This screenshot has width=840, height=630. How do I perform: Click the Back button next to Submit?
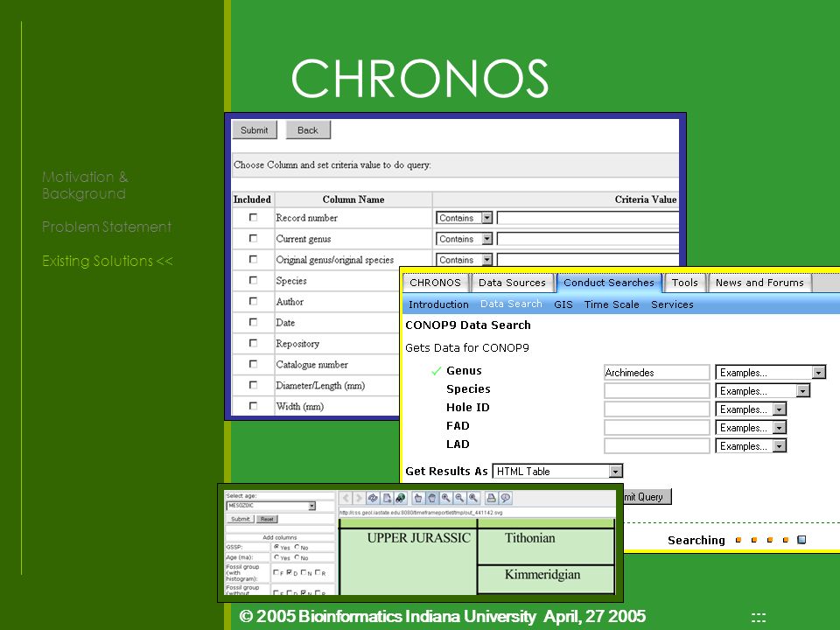click(x=308, y=130)
